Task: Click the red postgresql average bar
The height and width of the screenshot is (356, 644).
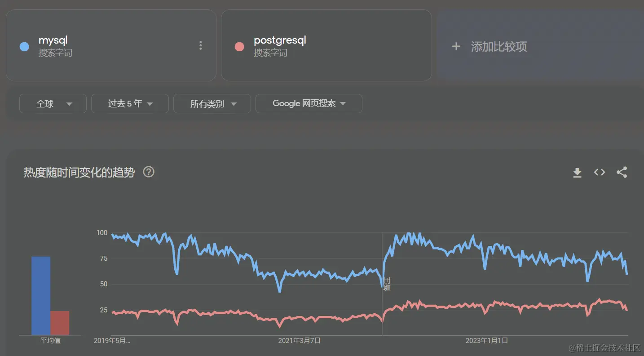Action: [60, 323]
